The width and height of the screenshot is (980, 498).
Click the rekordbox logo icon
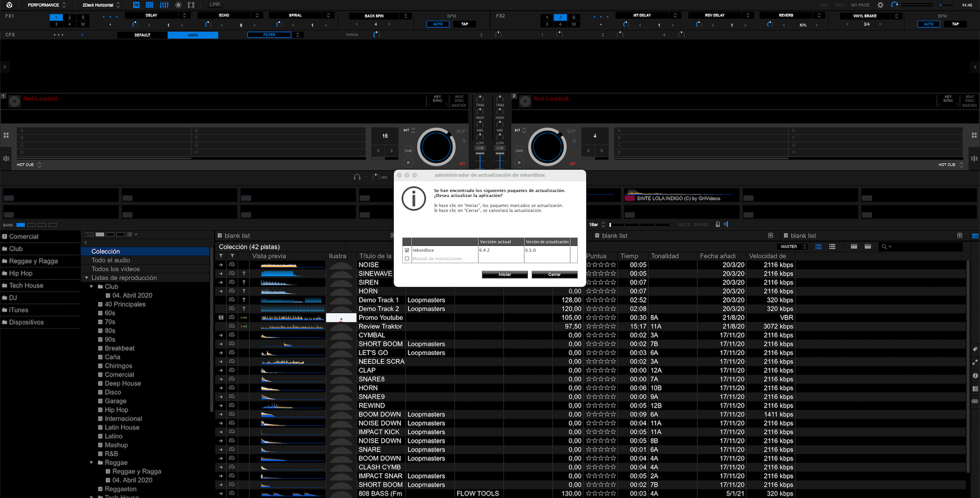point(9,5)
